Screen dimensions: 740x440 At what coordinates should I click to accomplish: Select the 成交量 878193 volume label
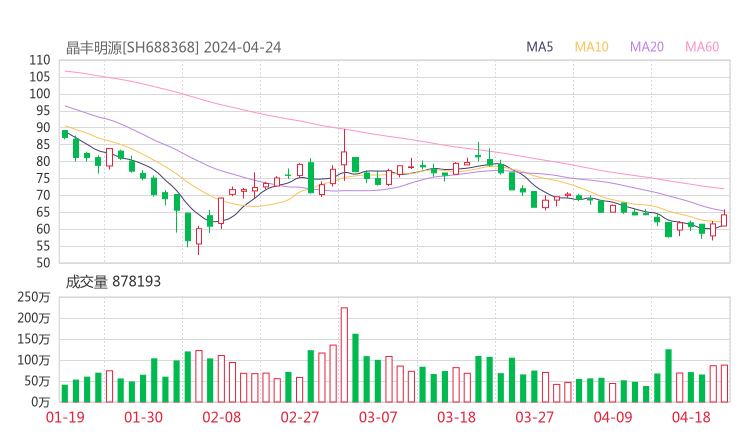(113, 282)
